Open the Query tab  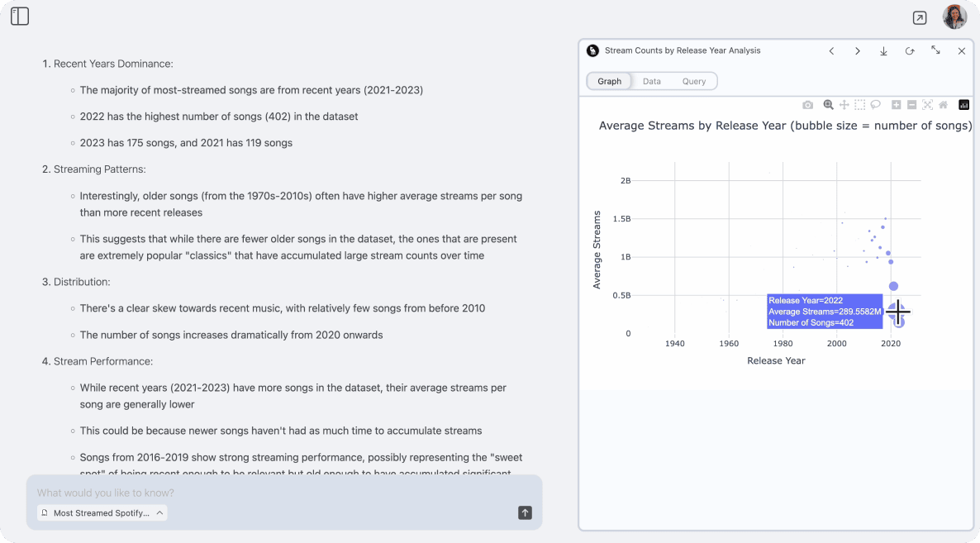pos(694,81)
